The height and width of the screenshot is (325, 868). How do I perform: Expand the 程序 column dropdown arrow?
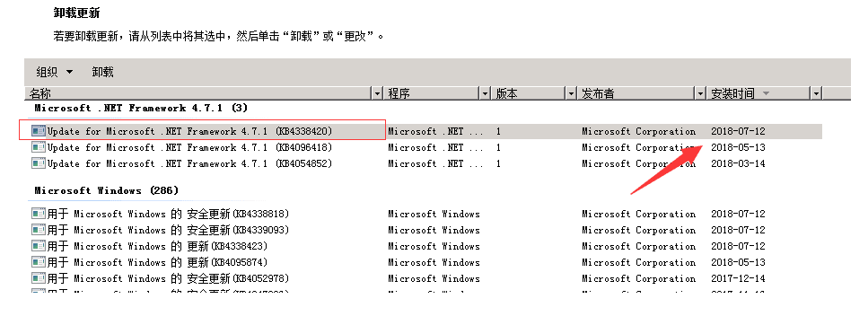coord(486,93)
